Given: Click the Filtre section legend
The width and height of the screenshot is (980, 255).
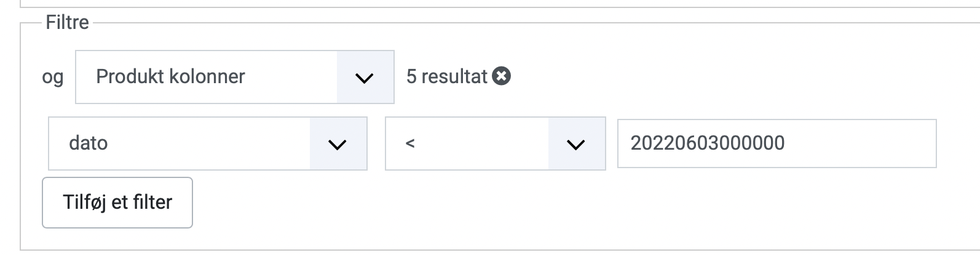Looking at the screenshot, I should coord(67,23).
